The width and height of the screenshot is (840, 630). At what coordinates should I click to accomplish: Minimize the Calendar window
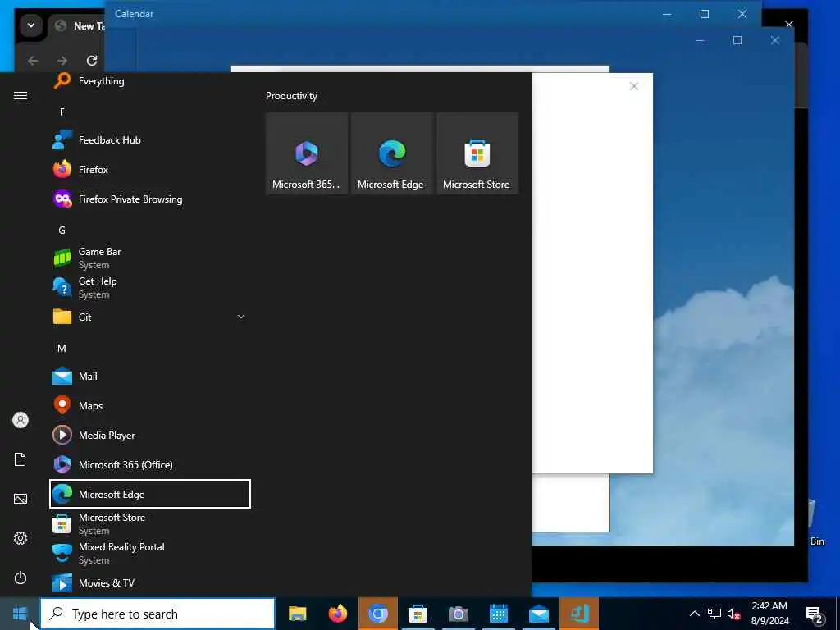click(x=667, y=14)
